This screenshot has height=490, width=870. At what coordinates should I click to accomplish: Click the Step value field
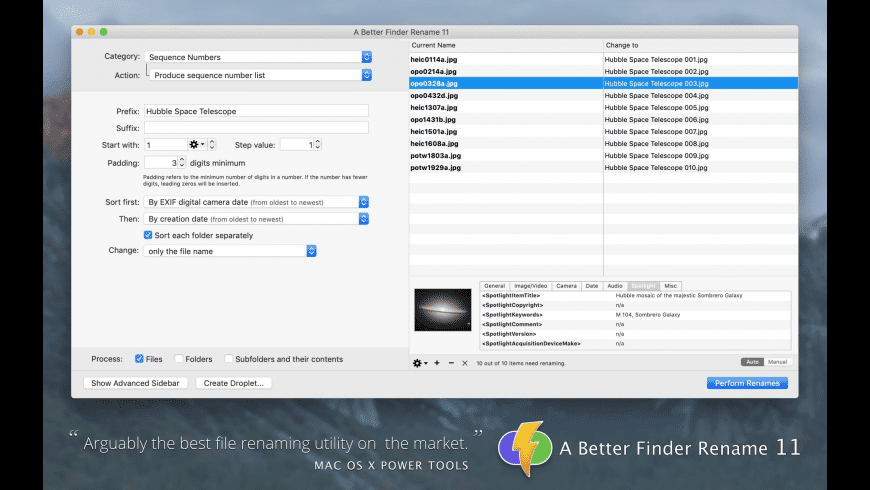click(297, 145)
